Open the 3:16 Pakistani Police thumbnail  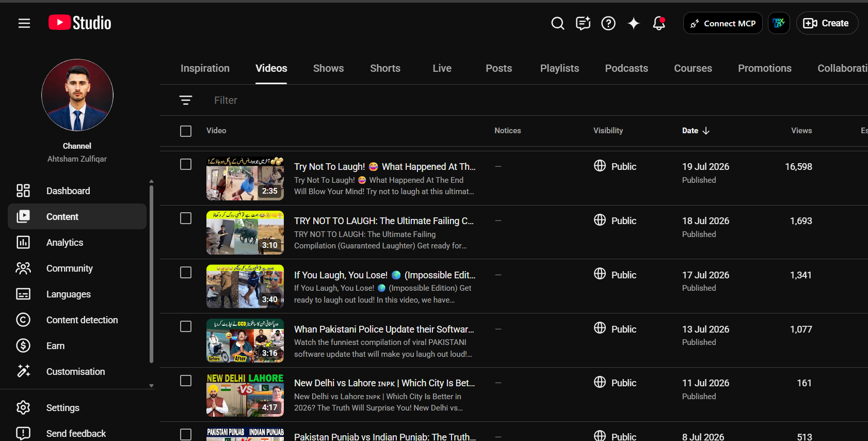coord(245,341)
